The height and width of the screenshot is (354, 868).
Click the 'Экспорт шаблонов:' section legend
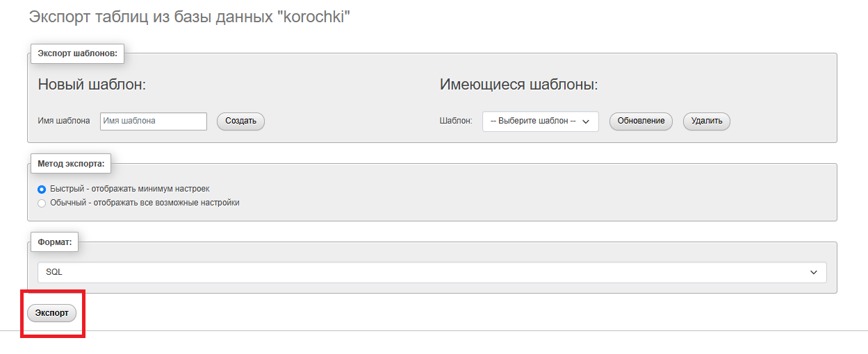point(76,53)
